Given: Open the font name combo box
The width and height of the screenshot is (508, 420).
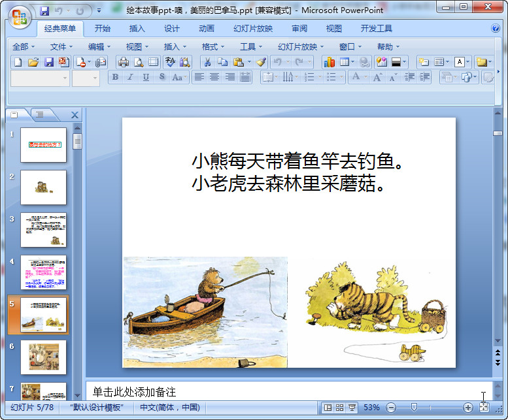Looking at the screenshot, I should (x=40, y=78).
